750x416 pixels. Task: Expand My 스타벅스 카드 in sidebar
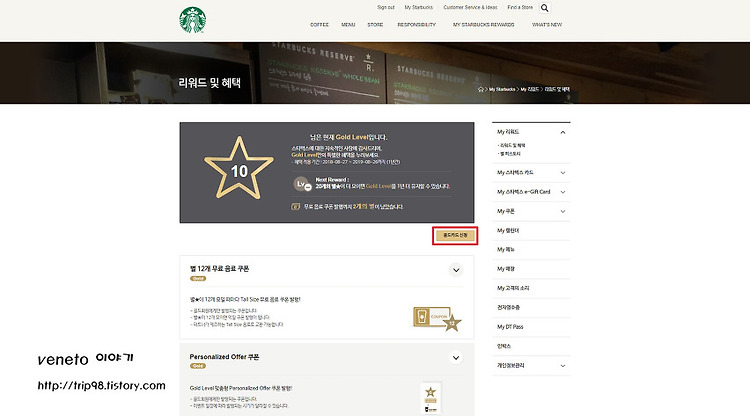(x=563, y=173)
